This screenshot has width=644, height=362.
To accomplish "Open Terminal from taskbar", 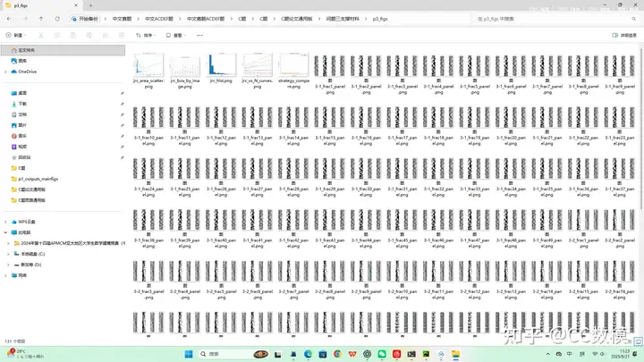I will [x=411, y=354].
